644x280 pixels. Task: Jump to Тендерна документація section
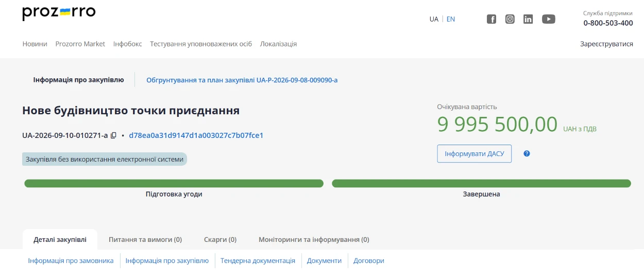258,260
